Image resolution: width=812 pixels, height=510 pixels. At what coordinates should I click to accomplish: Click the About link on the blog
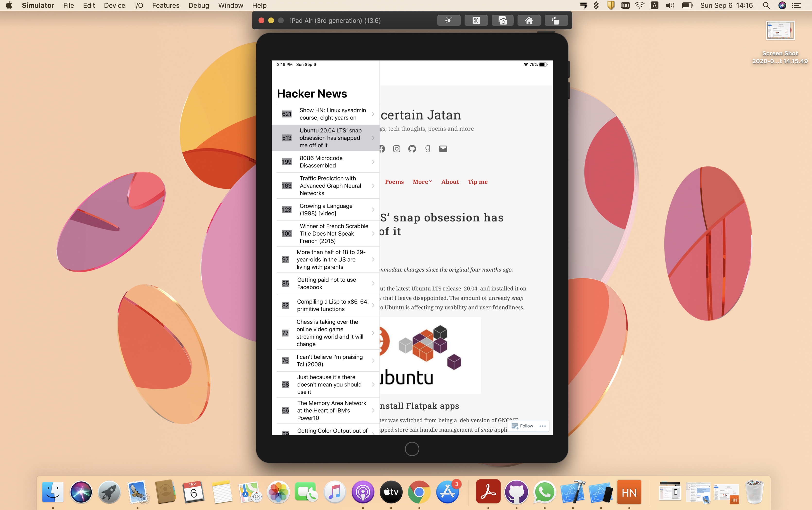click(x=450, y=182)
